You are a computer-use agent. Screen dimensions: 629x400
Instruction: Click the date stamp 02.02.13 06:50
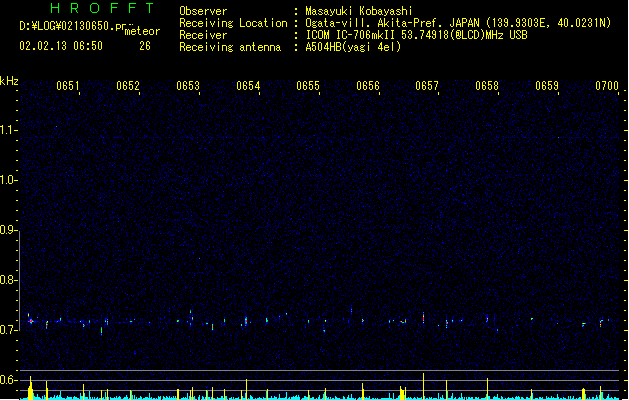(x=61, y=46)
